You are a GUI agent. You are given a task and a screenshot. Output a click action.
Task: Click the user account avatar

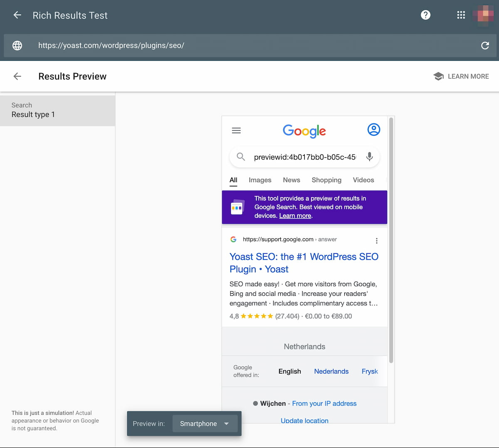click(x=483, y=15)
